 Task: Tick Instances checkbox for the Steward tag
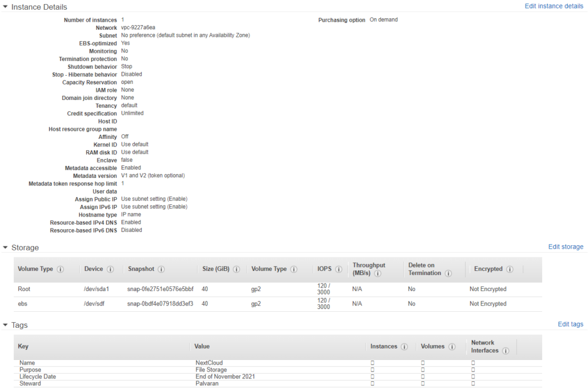[372, 384]
